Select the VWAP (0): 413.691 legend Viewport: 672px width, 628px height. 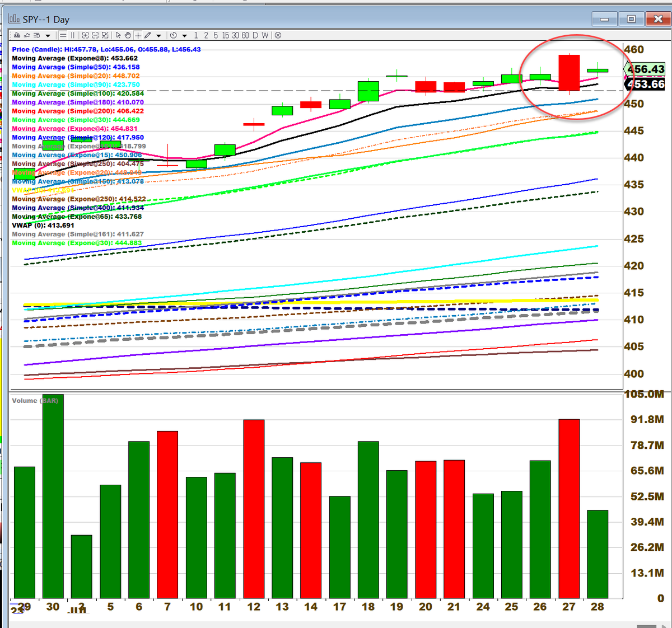[x=43, y=226]
